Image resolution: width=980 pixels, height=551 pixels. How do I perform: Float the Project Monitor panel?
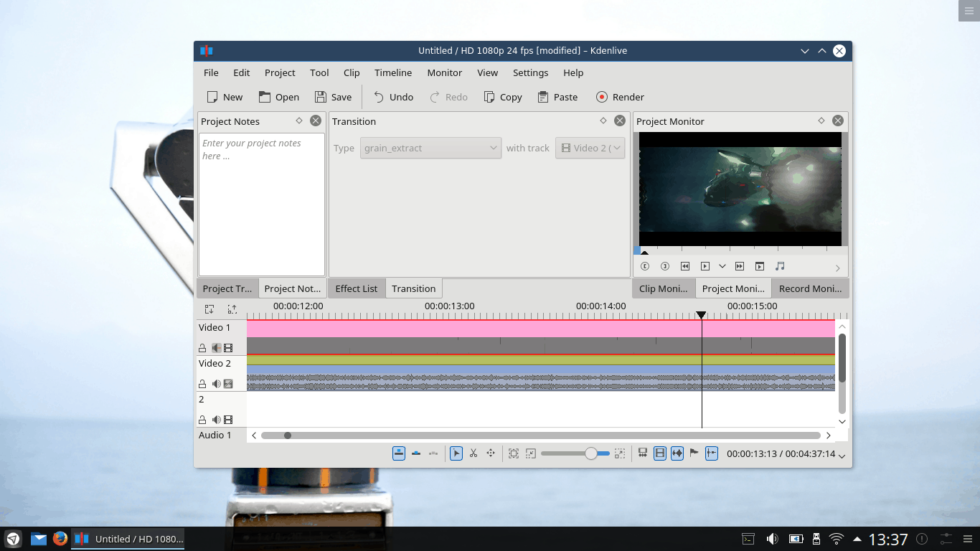821,121
